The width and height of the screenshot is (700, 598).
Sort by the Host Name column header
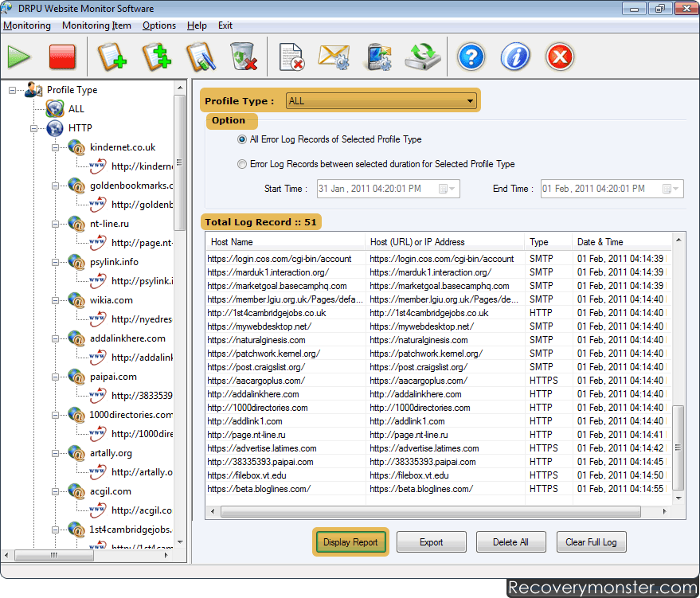(285, 242)
